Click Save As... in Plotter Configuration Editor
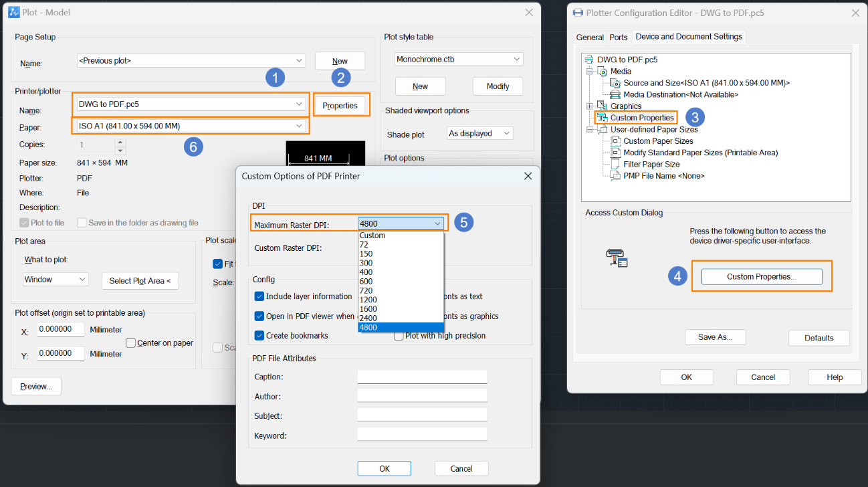 point(716,337)
